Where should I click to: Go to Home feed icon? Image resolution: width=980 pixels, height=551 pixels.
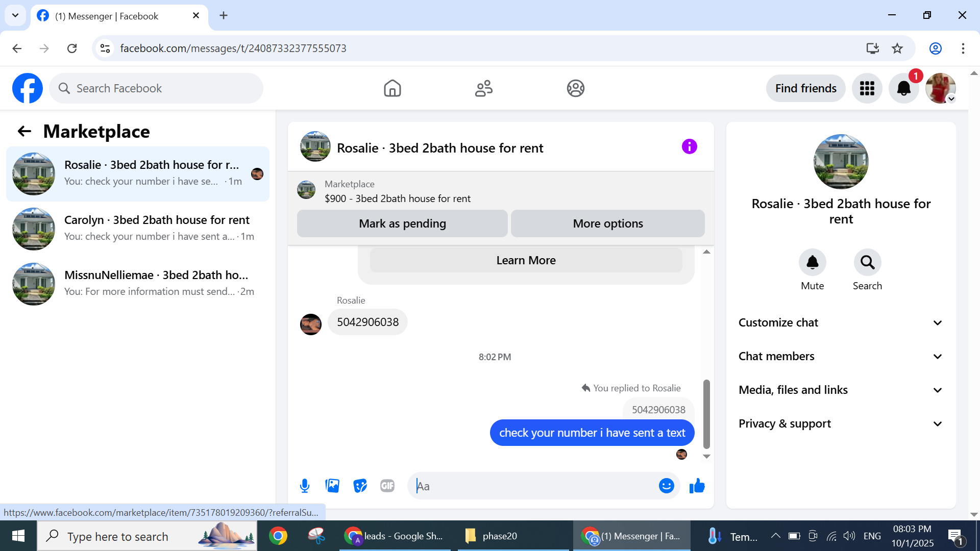tap(392, 88)
